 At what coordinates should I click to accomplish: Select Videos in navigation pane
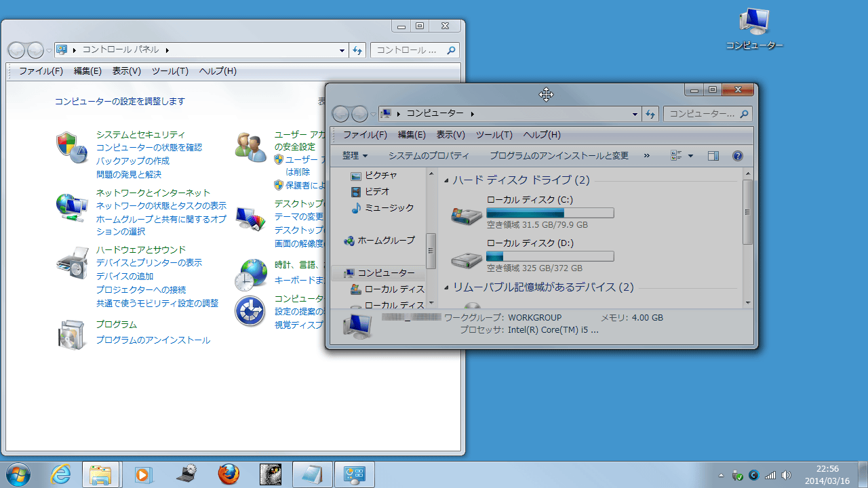(370, 192)
